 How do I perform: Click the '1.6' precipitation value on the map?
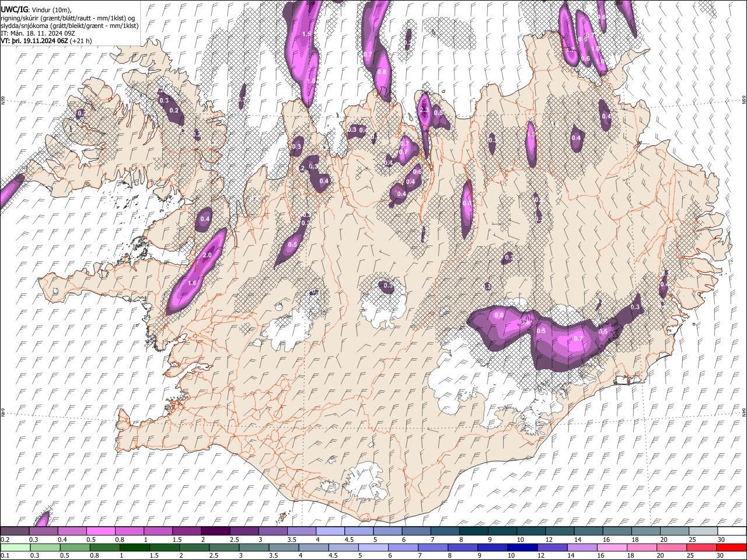coord(193,283)
